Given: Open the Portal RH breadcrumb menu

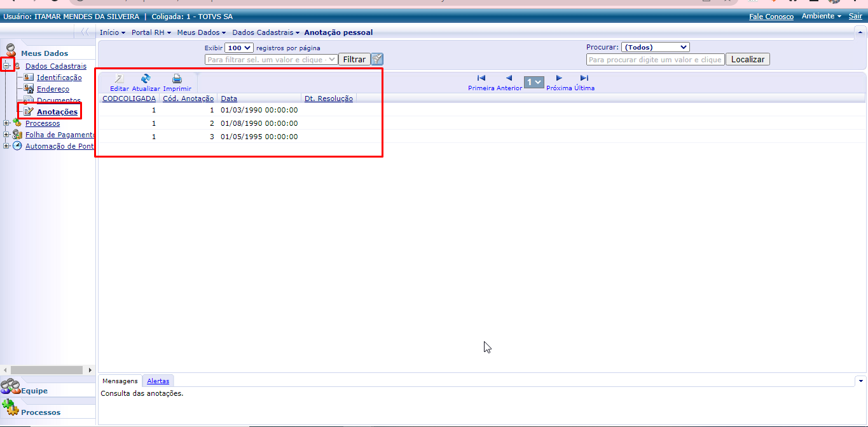Looking at the screenshot, I should tap(151, 32).
